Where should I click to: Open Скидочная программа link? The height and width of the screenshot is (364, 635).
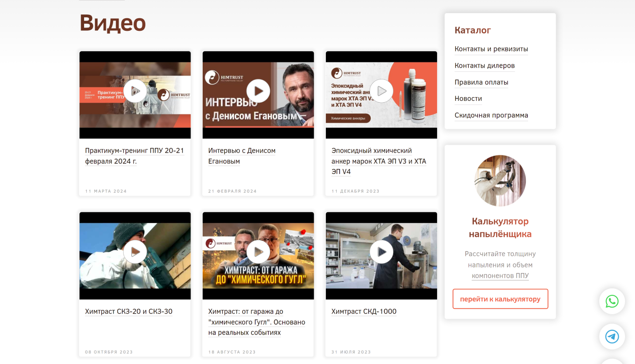[x=491, y=115]
